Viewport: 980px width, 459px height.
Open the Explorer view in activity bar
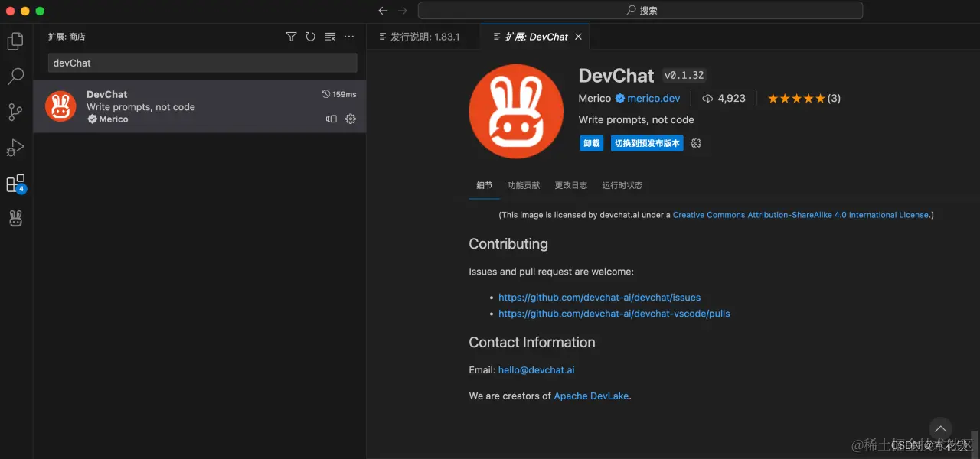[15, 41]
